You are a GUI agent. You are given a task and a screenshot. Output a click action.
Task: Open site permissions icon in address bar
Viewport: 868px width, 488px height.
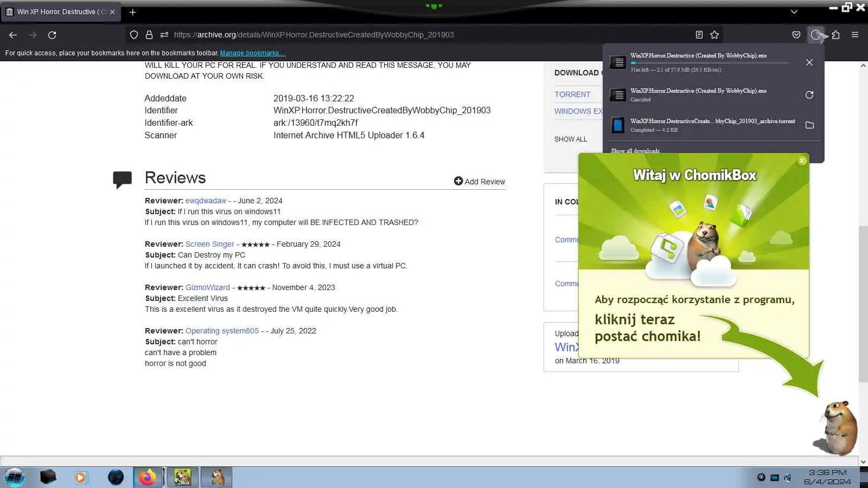[x=164, y=35]
